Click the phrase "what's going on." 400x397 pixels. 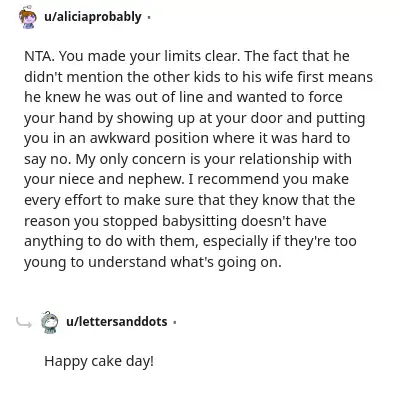226,262
